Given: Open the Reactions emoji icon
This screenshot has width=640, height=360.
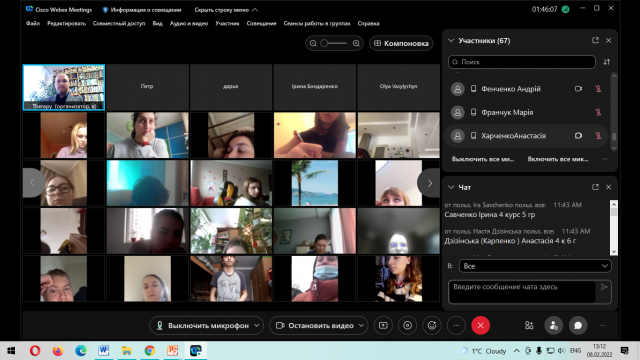Looking at the screenshot, I should coord(432,325).
